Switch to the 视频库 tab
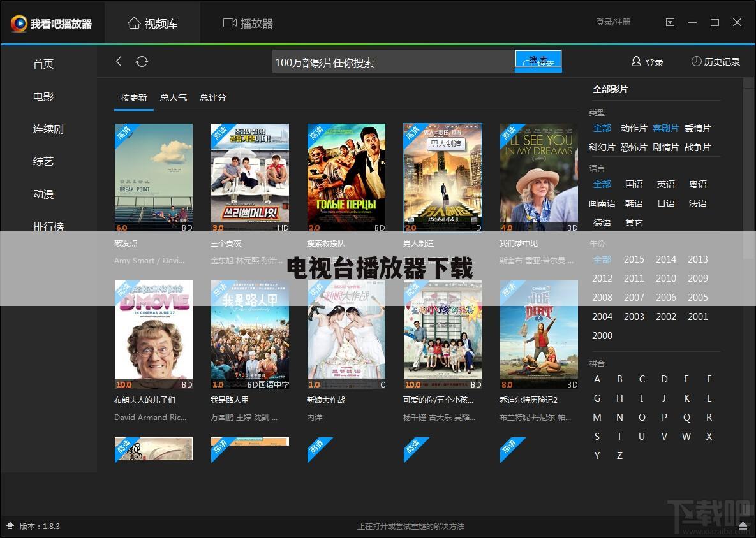 [x=152, y=24]
